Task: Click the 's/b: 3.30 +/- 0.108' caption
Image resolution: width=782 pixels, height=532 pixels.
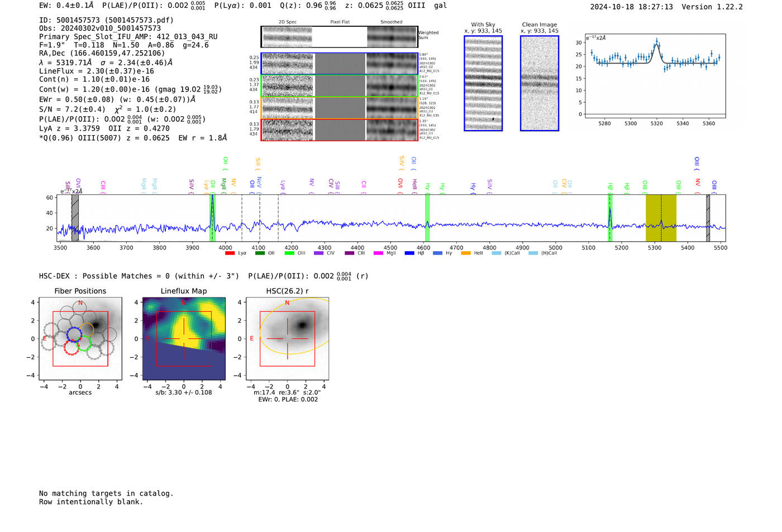Action: pos(184,392)
